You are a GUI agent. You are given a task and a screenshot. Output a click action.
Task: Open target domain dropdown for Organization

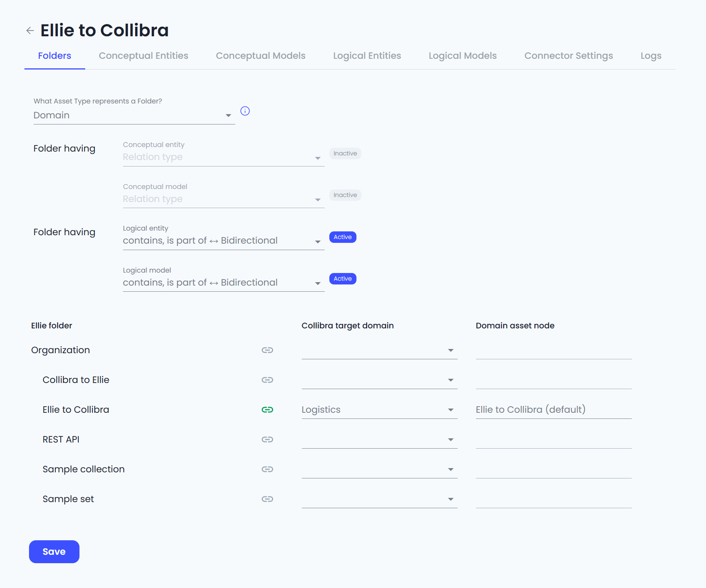pyautogui.click(x=379, y=351)
